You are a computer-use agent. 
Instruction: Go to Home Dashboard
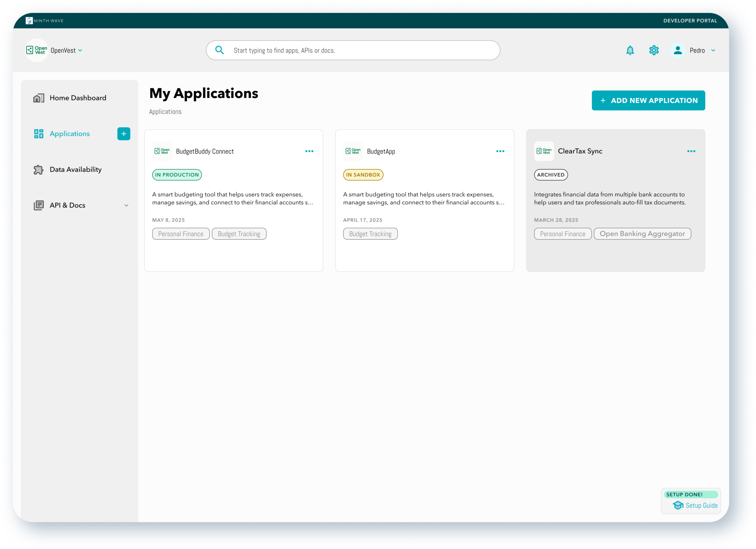[x=78, y=98]
